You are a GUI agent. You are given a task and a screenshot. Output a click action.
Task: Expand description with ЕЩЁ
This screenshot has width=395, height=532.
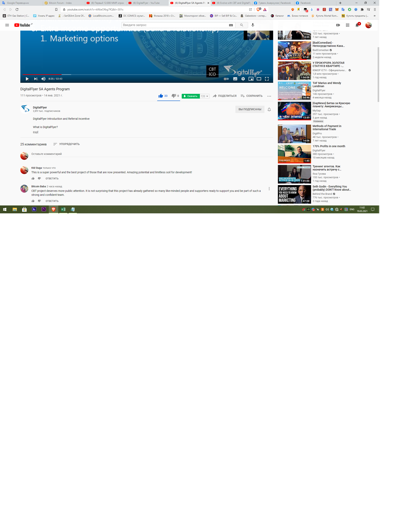[36, 132]
